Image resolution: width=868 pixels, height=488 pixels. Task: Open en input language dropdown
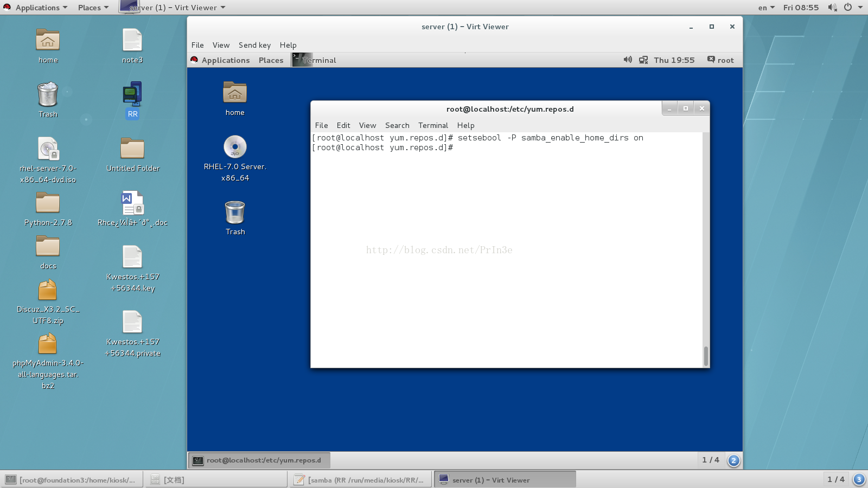tap(766, 8)
